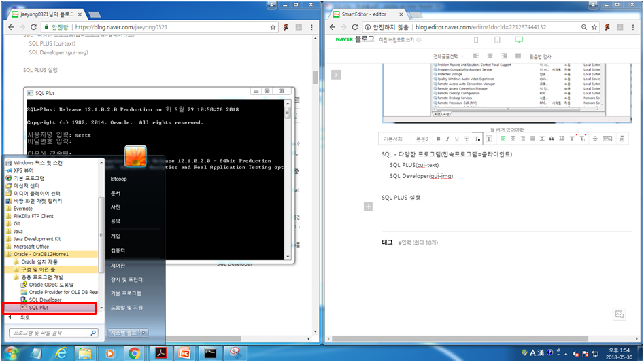Open the 본문3 text size dropdown

pyautogui.click(x=422, y=139)
